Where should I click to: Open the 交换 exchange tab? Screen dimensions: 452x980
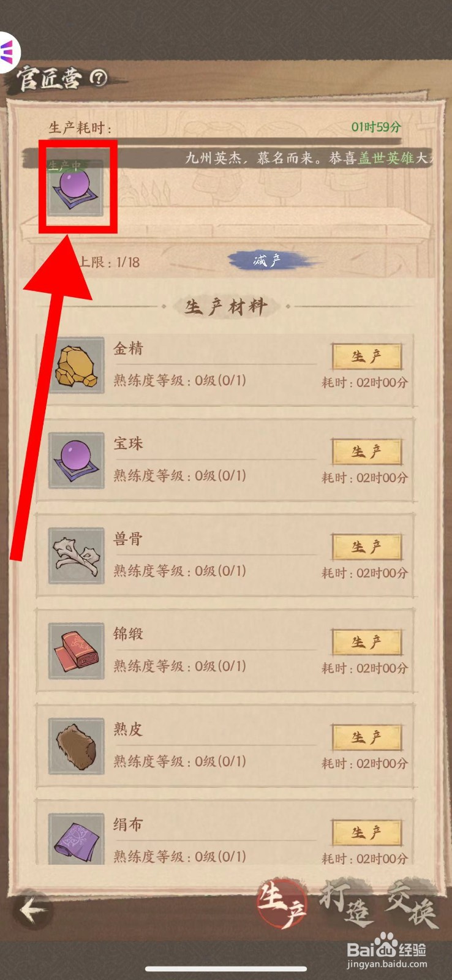coord(412,904)
